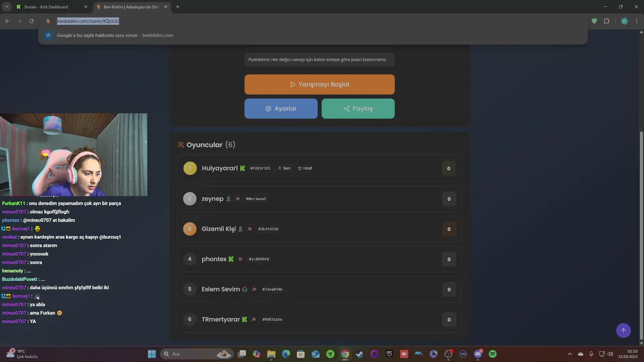Click the add-friend icon next to TRmertyarar
The width and height of the screenshot is (644, 362).
(x=254, y=319)
